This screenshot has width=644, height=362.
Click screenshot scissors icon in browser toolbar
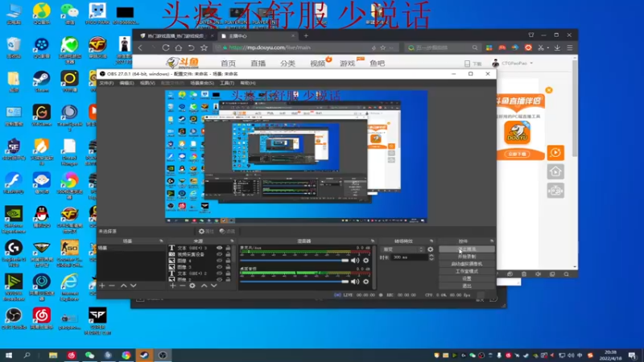click(x=541, y=47)
